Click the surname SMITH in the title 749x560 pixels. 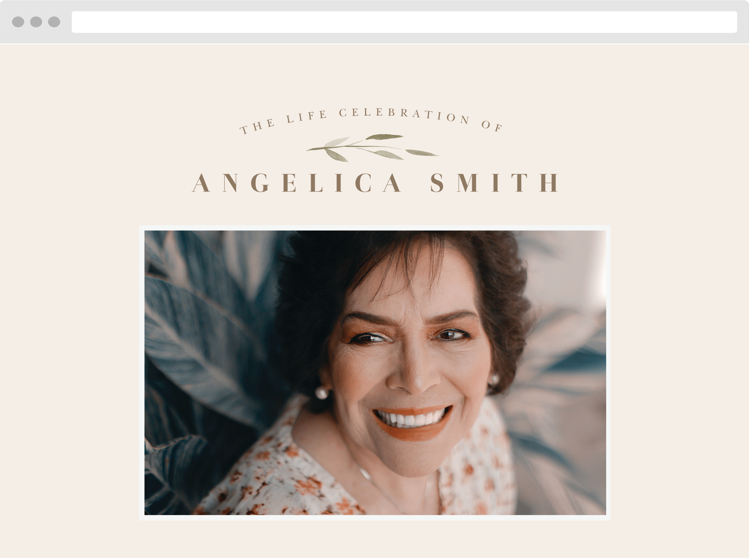[x=495, y=183]
